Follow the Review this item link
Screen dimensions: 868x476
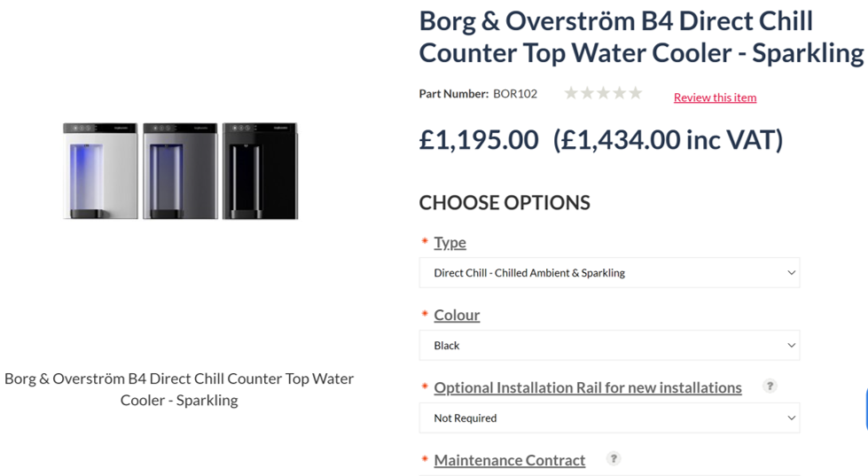click(715, 98)
